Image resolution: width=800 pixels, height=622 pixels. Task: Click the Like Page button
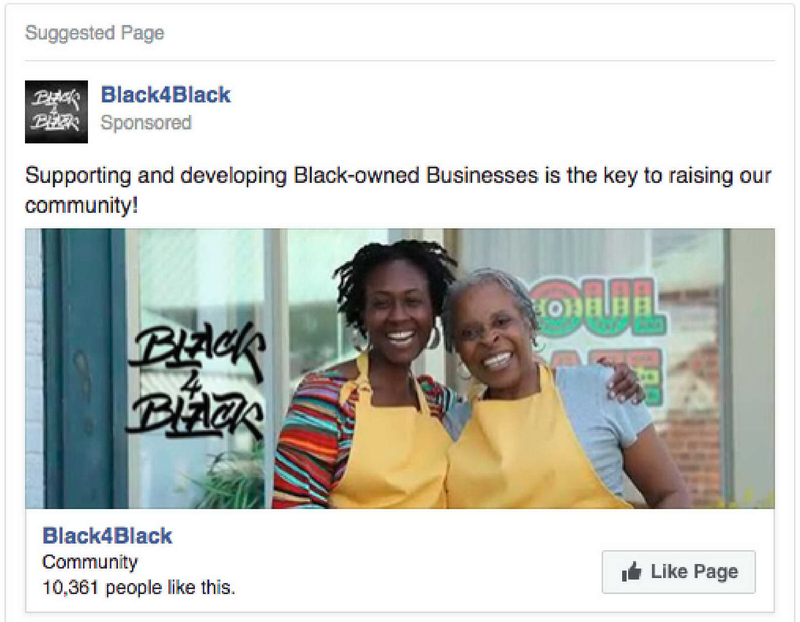pyautogui.click(x=679, y=572)
